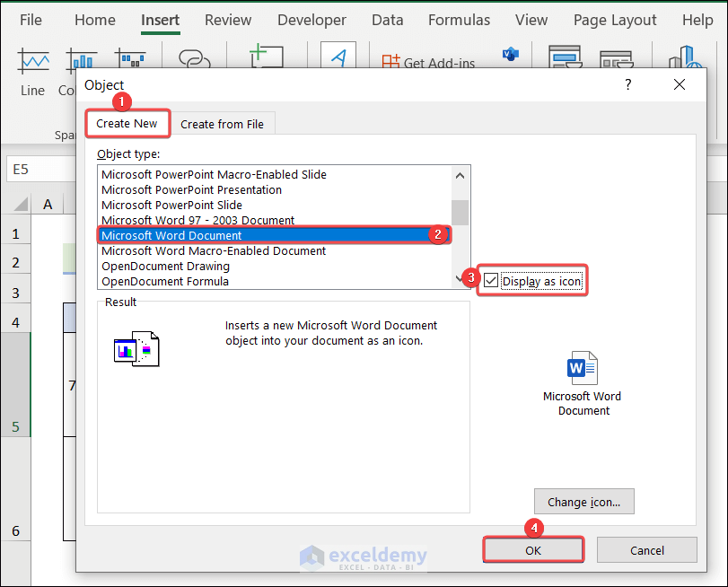Select OpenDocument Drawing object type
728x587 pixels.
click(275, 266)
